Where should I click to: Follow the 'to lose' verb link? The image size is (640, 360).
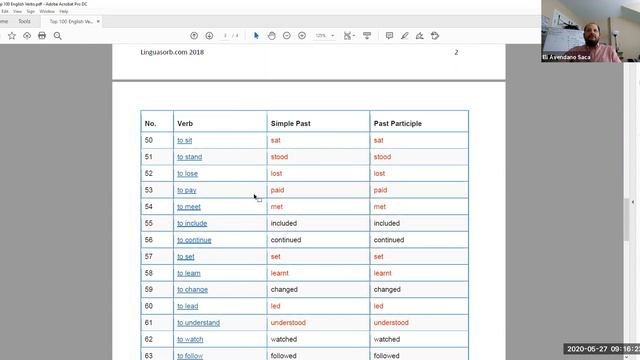[x=187, y=173]
